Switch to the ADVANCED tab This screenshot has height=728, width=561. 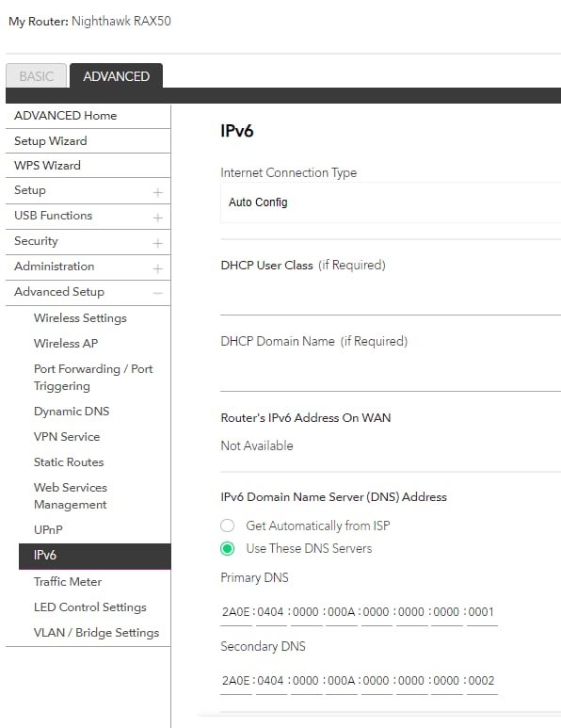click(116, 76)
